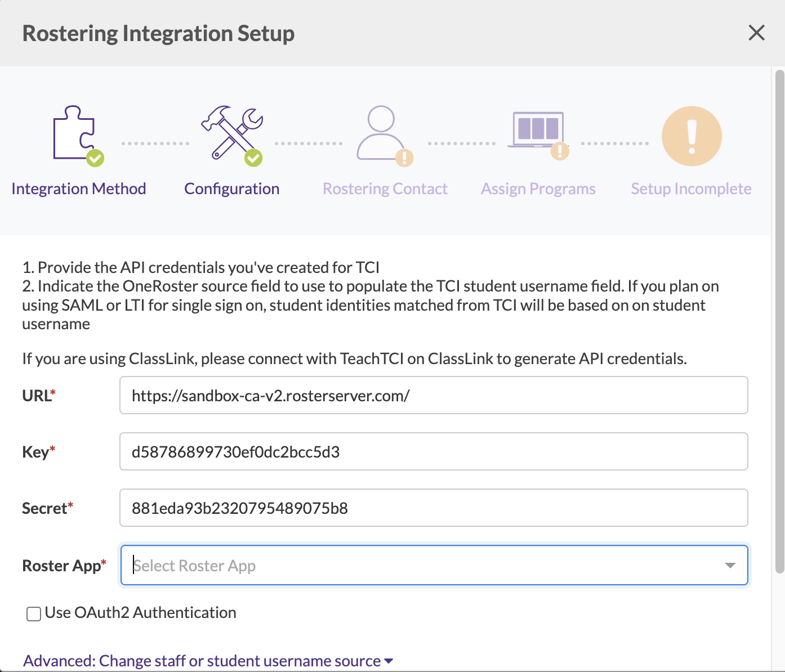The width and height of the screenshot is (785, 672).
Task: Close the Rostering Integration Setup dialog
Action: 756,33
